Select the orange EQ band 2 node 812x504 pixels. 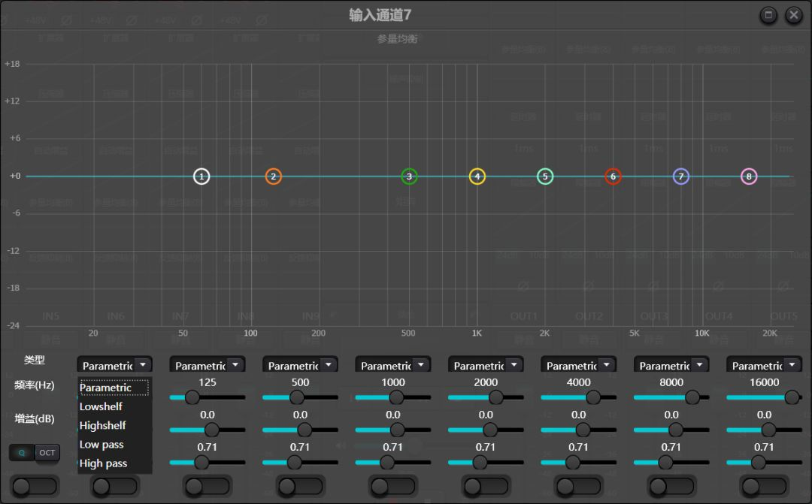(x=272, y=176)
